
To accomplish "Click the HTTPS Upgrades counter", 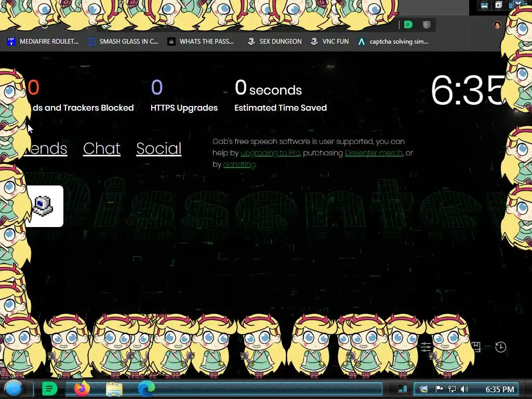I will point(184,96).
